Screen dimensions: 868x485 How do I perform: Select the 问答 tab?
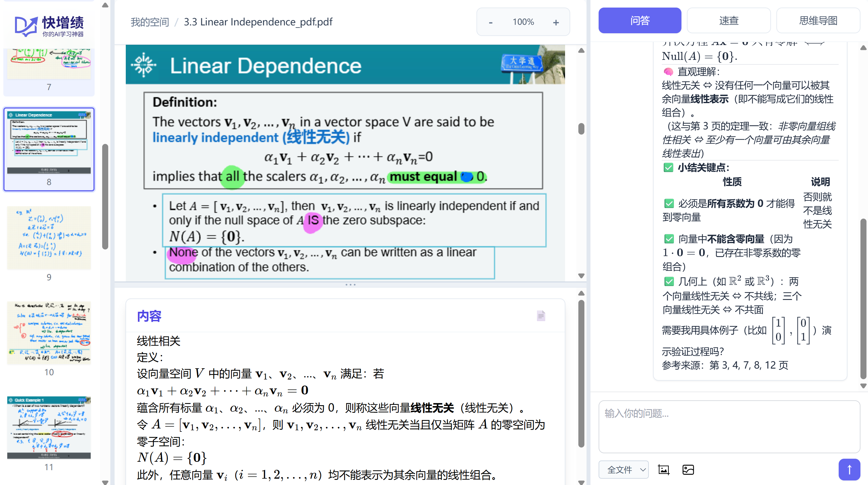point(639,21)
